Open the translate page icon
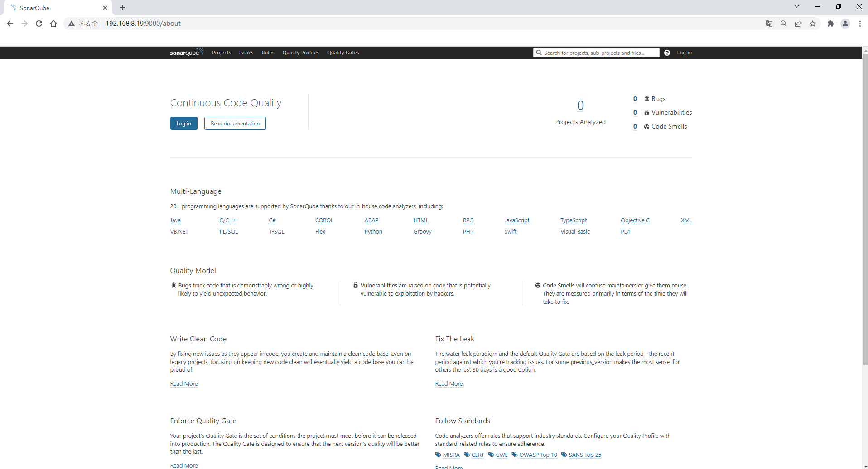This screenshot has height=469, width=868. [x=769, y=24]
